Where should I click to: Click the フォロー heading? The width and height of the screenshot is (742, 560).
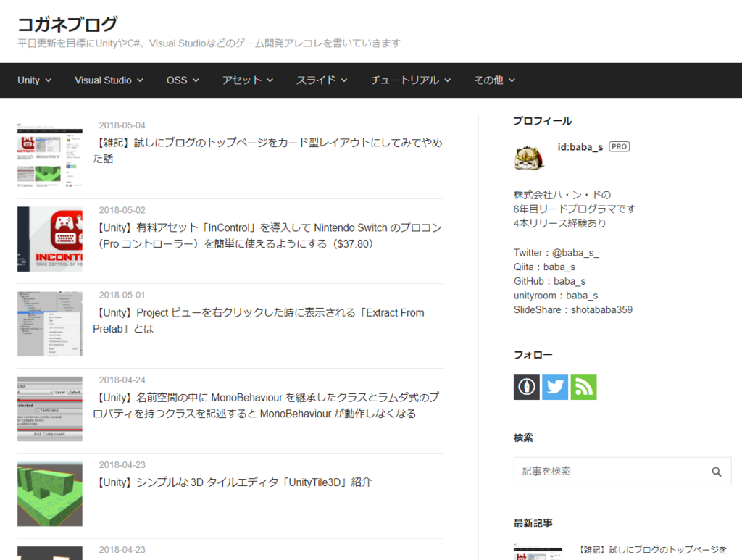tap(533, 355)
